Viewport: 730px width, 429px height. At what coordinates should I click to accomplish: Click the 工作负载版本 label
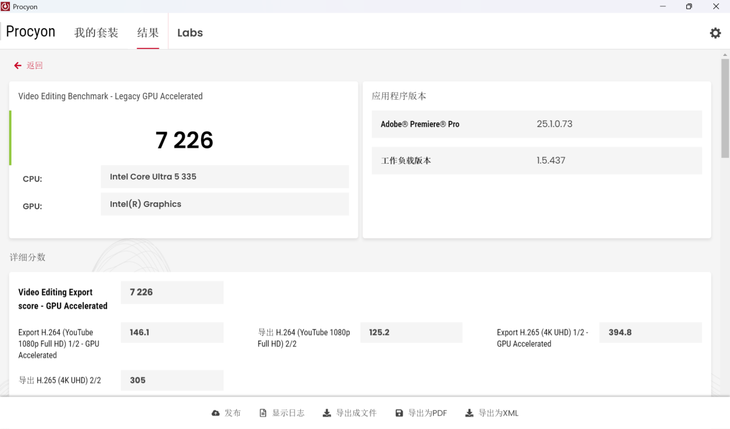pyautogui.click(x=406, y=161)
